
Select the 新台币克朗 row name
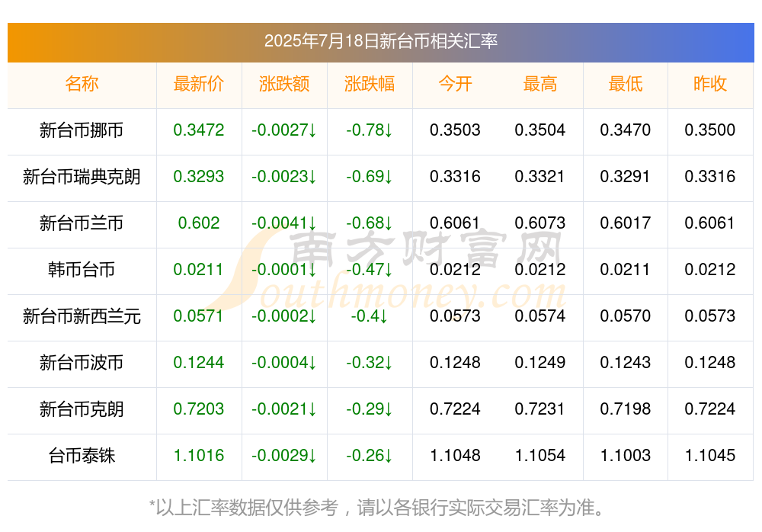(82, 409)
